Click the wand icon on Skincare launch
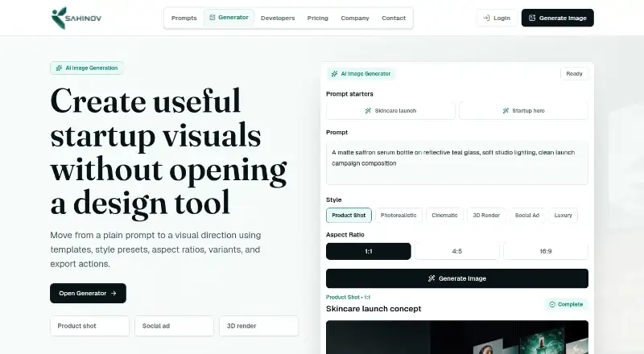Image resolution: width=644 pixels, height=354 pixels. click(369, 111)
